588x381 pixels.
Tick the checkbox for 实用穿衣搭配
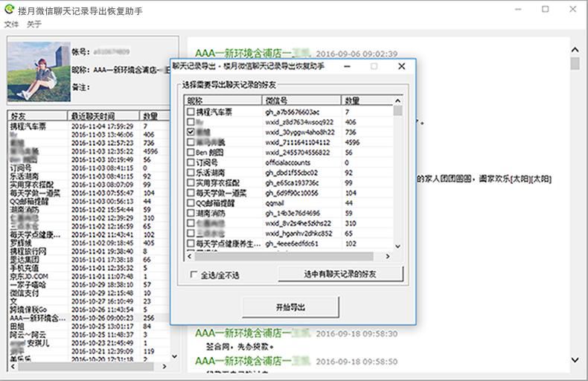click(191, 182)
